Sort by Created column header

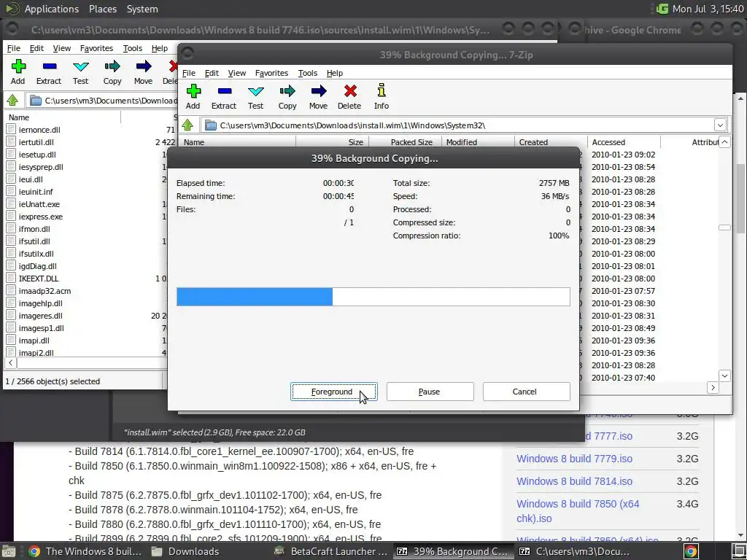pyautogui.click(x=551, y=142)
